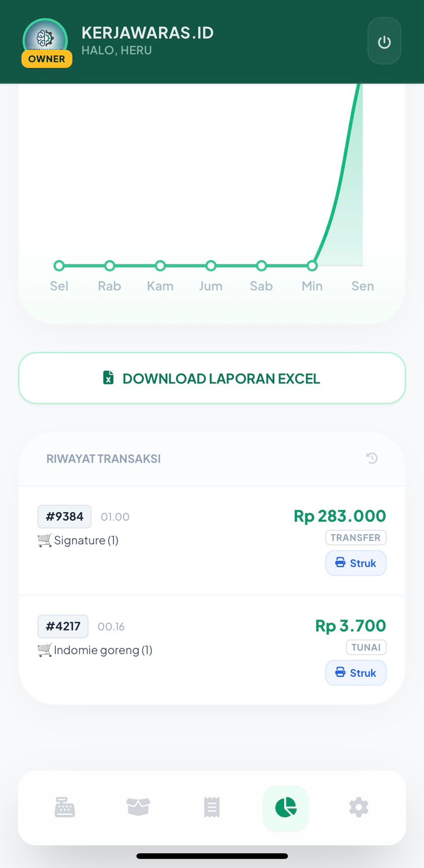Download the Excel report

coord(212,378)
